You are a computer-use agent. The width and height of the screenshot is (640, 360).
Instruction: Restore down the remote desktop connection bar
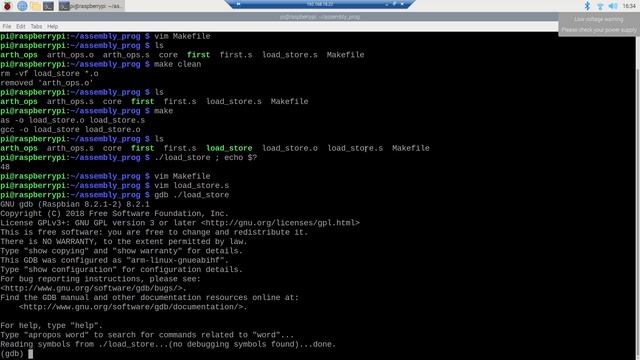(394, 4)
